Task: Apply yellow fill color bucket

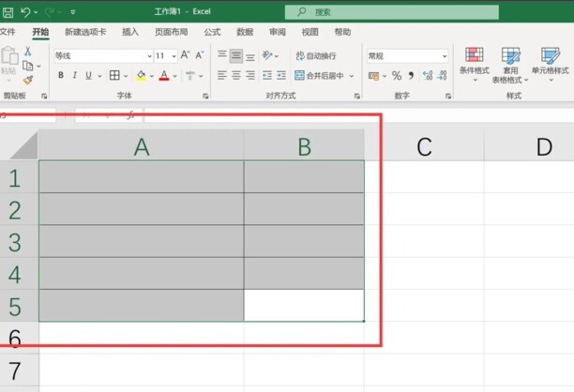Action: pyautogui.click(x=141, y=75)
